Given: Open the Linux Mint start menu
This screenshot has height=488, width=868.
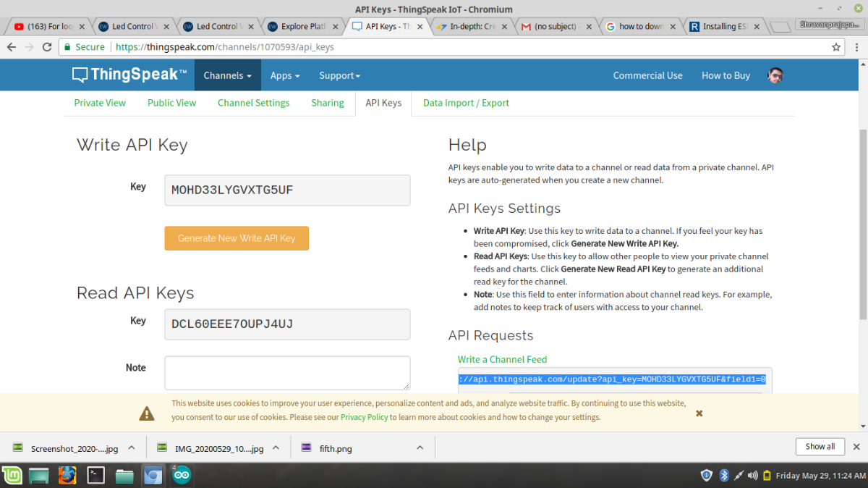Looking at the screenshot, I should point(12,476).
